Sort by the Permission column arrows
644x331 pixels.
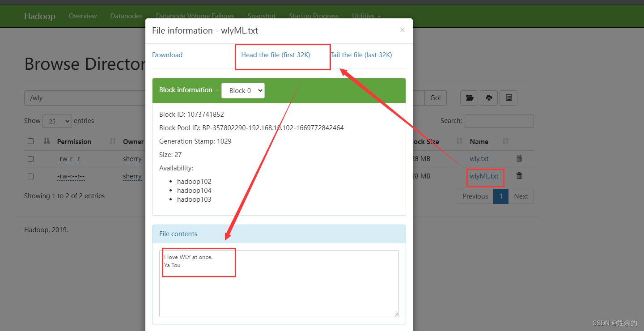click(113, 141)
